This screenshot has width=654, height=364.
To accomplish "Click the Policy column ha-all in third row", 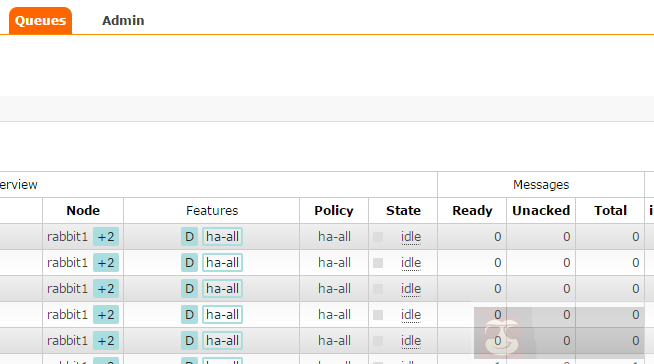I will [x=334, y=289].
